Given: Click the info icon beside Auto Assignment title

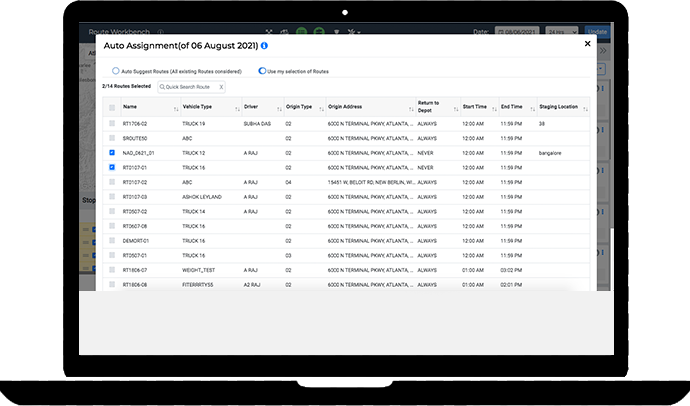Looking at the screenshot, I should pyautogui.click(x=264, y=46).
